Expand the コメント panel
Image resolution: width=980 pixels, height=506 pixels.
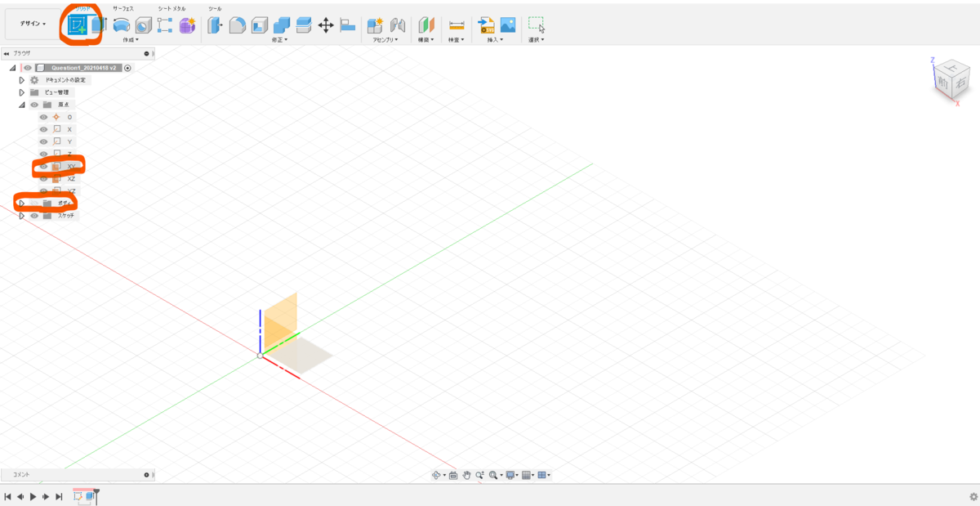tap(147, 475)
